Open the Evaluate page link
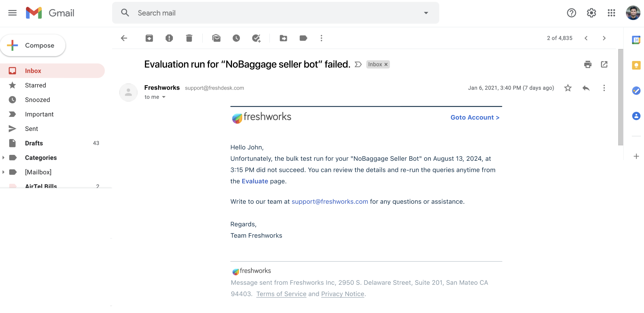The width and height of the screenshot is (644, 313). pos(255,181)
